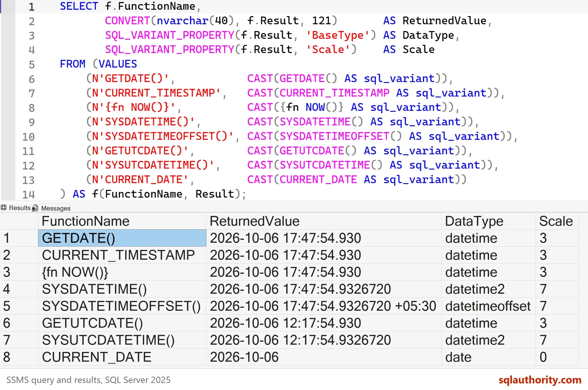The width and height of the screenshot is (588, 390).
Task: Select SYSDATETIMEOFFSET() cell in results grid
Action: (x=122, y=306)
